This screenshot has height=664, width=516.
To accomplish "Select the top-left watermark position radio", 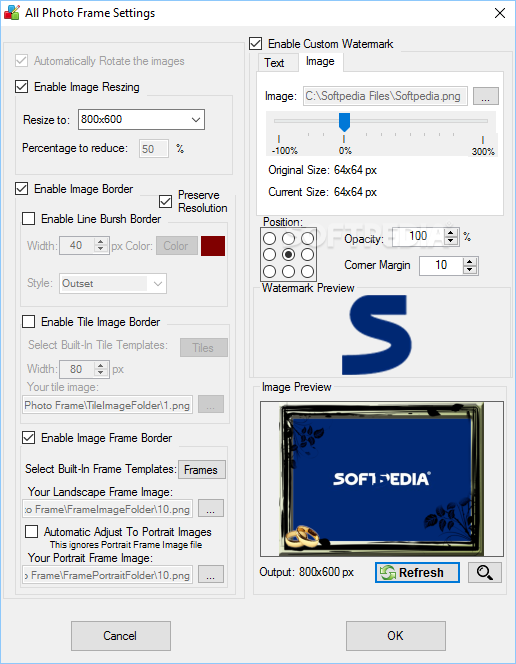I will [x=269, y=238].
